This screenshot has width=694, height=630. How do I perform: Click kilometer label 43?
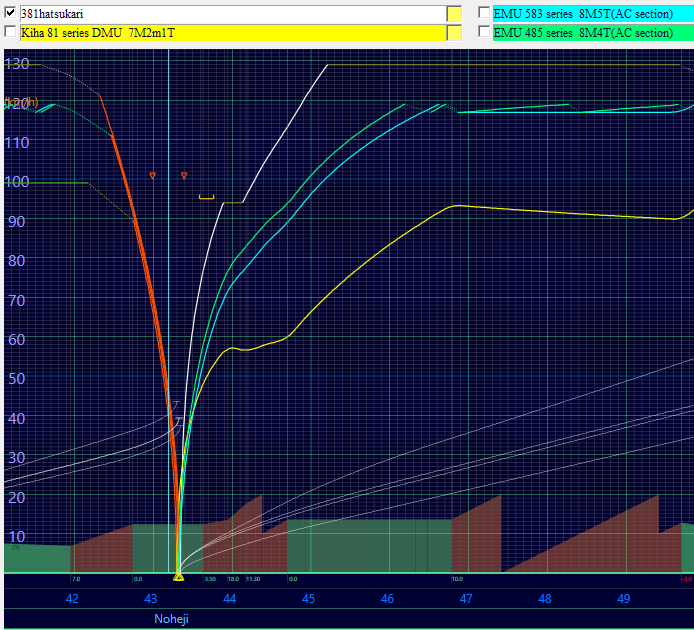pos(151,599)
